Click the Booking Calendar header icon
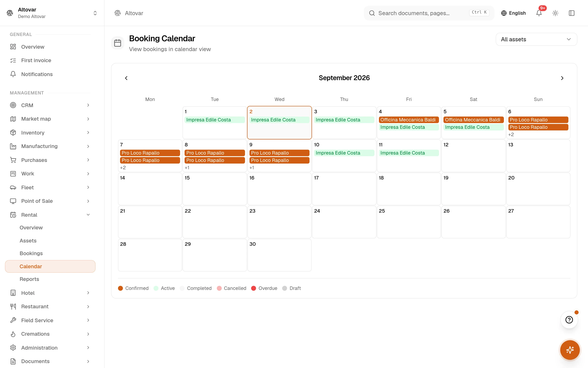This screenshot has width=588, height=368. pyautogui.click(x=118, y=43)
